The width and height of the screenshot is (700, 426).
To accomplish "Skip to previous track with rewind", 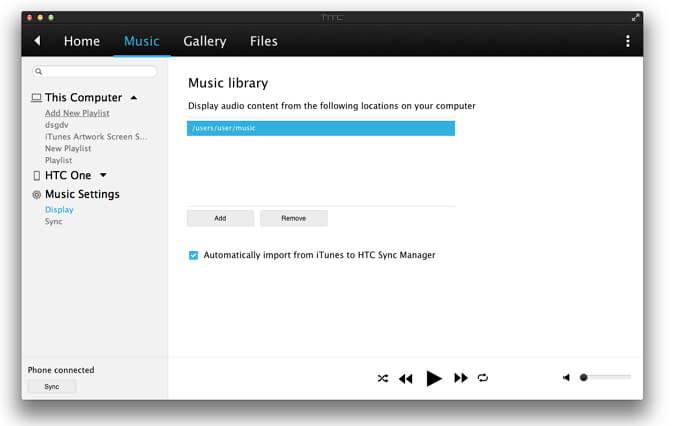I will click(406, 379).
